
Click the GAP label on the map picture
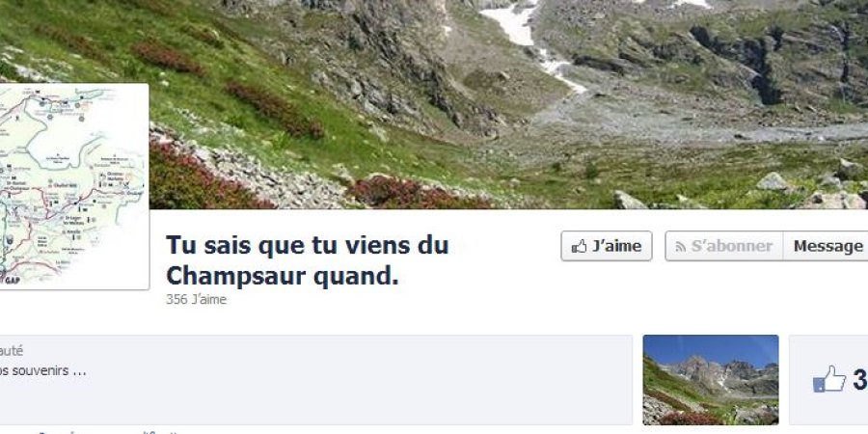pos(12,280)
